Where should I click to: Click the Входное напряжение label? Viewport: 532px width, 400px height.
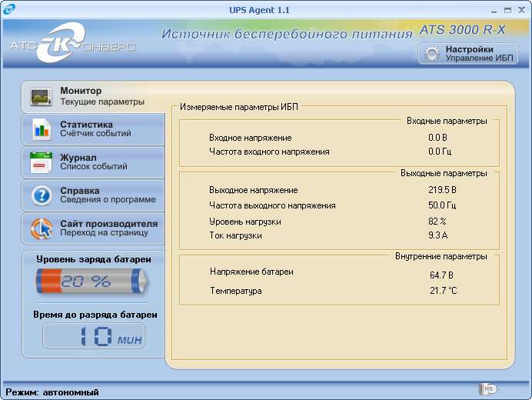click(251, 138)
